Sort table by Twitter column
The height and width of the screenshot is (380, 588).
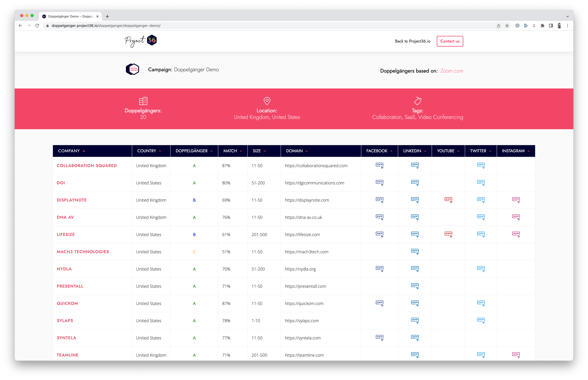tap(481, 151)
